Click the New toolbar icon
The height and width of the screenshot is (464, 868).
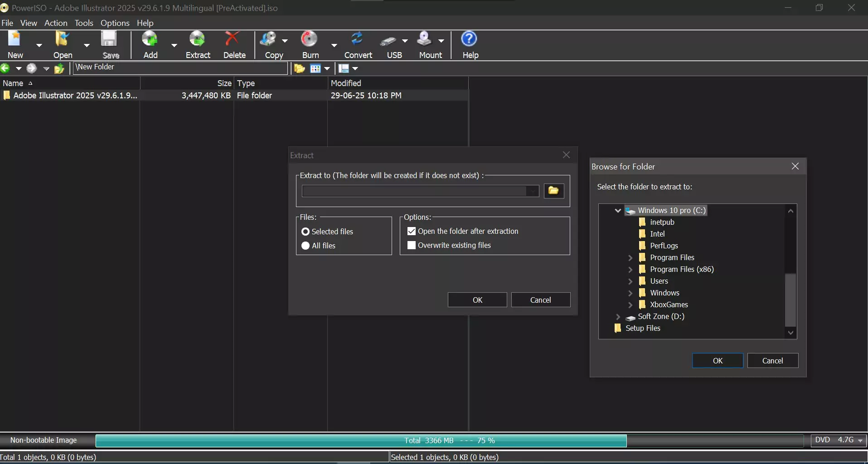(15, 39)
